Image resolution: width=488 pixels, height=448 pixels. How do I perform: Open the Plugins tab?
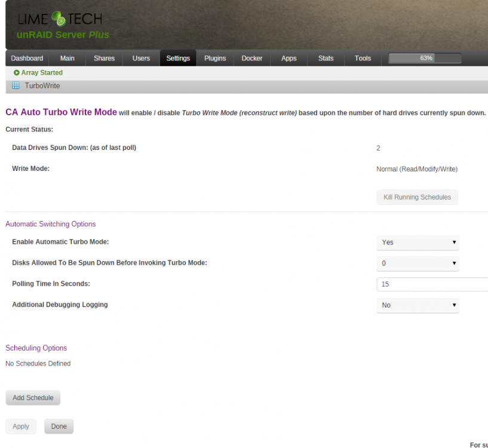click(x=215, y=58)
